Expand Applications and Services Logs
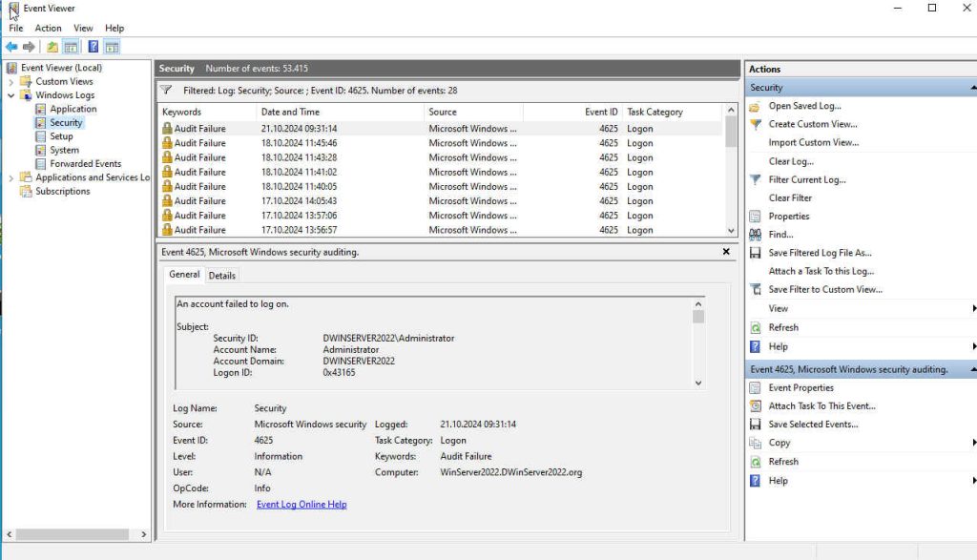This screenshot has height=560, width=977. coord(10,176)
